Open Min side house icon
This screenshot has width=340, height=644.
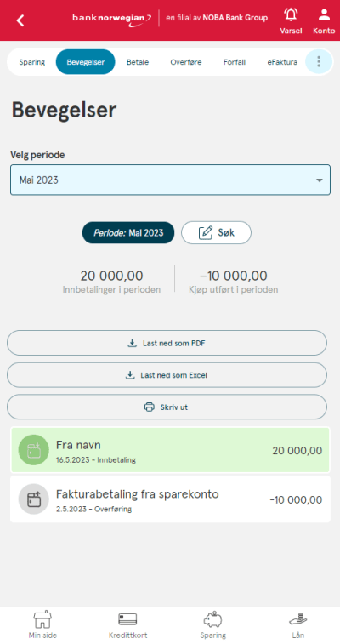(x=42, y=619)
